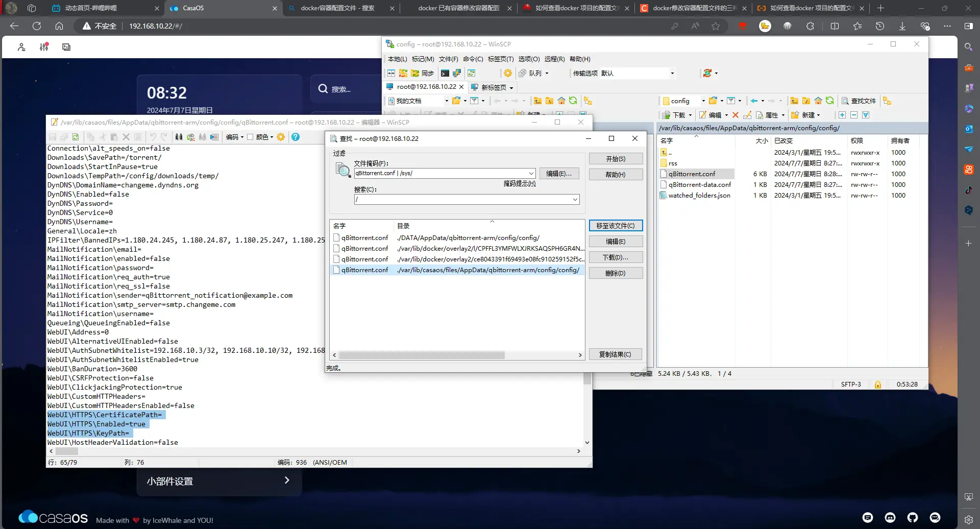
Task: Click the GitHub icon in CasaOS footer
Action: pyautogui.click(x=913, y=517)
